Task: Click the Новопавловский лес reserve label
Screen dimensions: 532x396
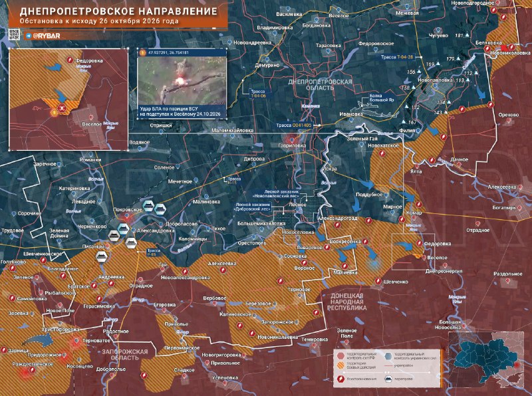Action: coord(277,193)
